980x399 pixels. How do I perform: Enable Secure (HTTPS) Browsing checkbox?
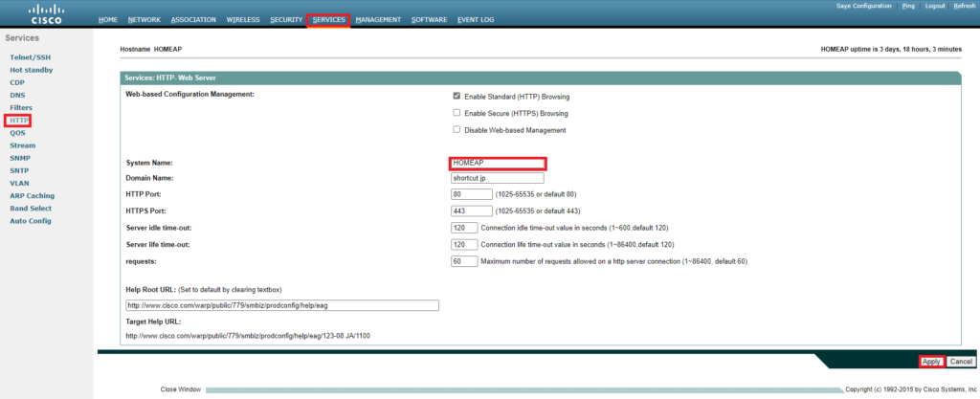(x=457, y=113)
